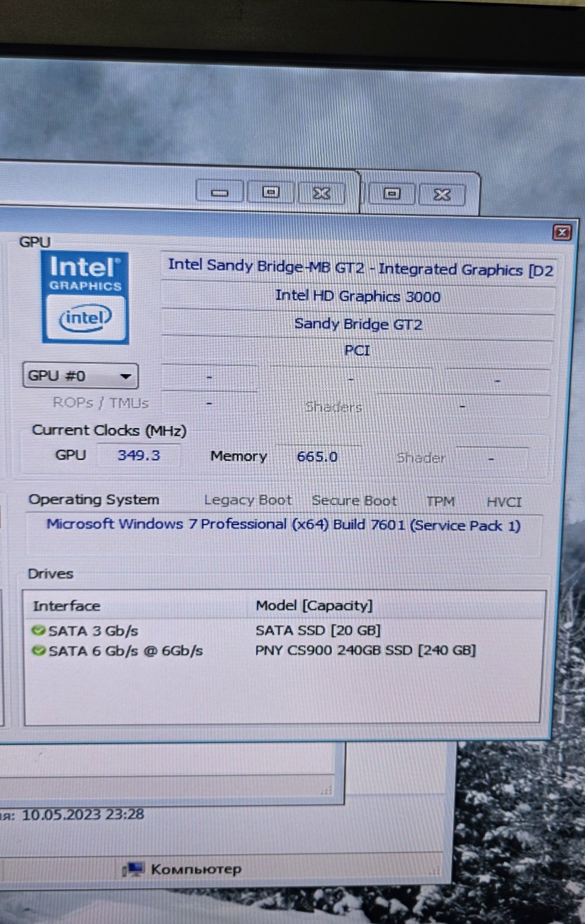Click the Intel Graphics logo
Image resolution: width=585 pixels, height=924 pixels.
coord(85,297)
